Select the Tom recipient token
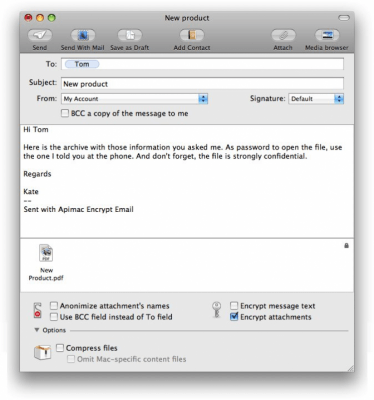The height and width of the screenshot is (400, 374). [82, 64]
